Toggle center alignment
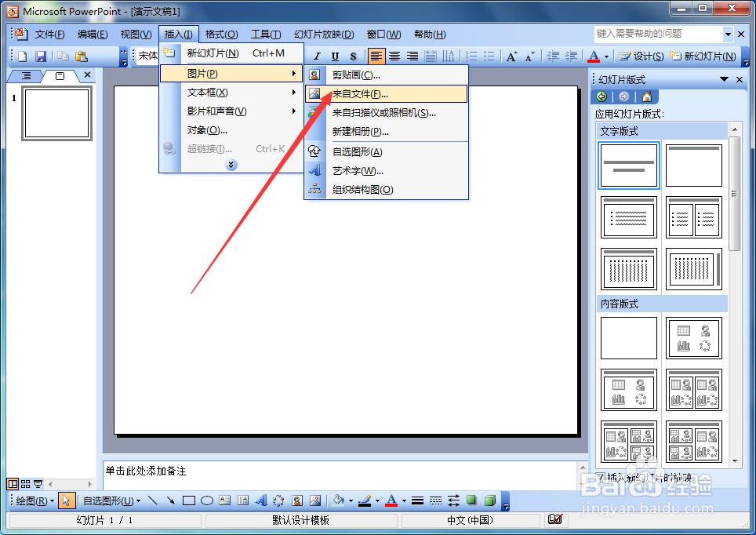Image resolution: width=756 pixels, height=535 pixels. [394, 56]
